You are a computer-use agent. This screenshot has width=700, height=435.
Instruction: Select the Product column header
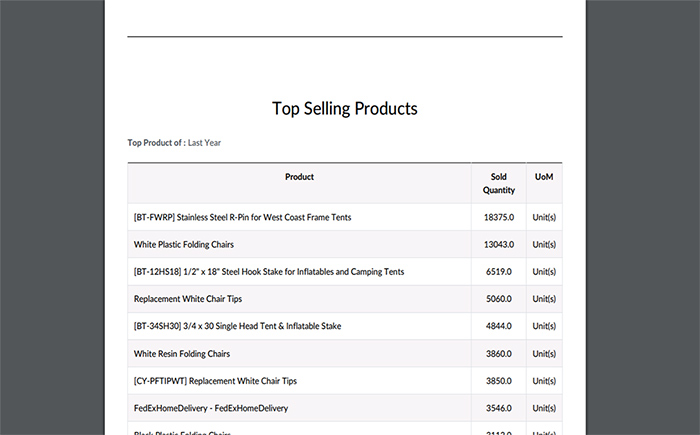pyautogui.click(x=299, y=177)
